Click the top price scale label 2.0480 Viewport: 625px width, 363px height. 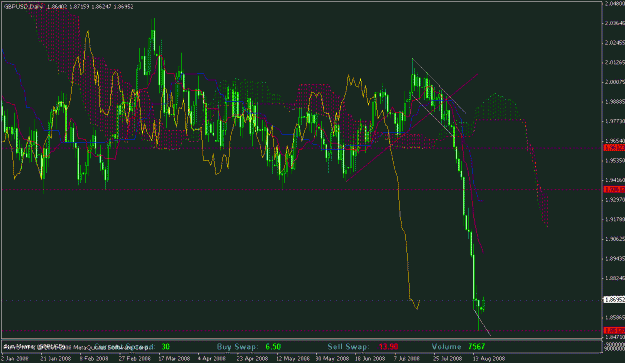[x=615, y=3]
